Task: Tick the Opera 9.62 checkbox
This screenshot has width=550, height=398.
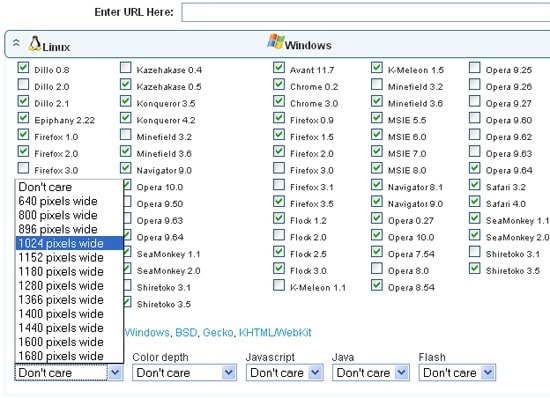Action: point(475,134)
